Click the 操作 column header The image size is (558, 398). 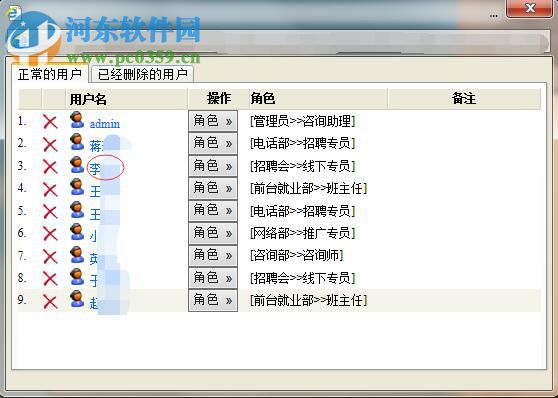(219, 98)
